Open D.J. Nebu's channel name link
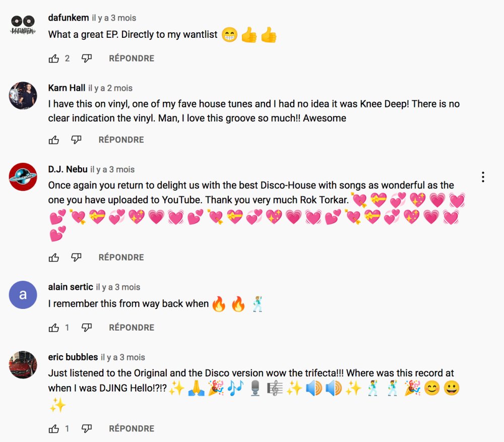 point(68,169)
